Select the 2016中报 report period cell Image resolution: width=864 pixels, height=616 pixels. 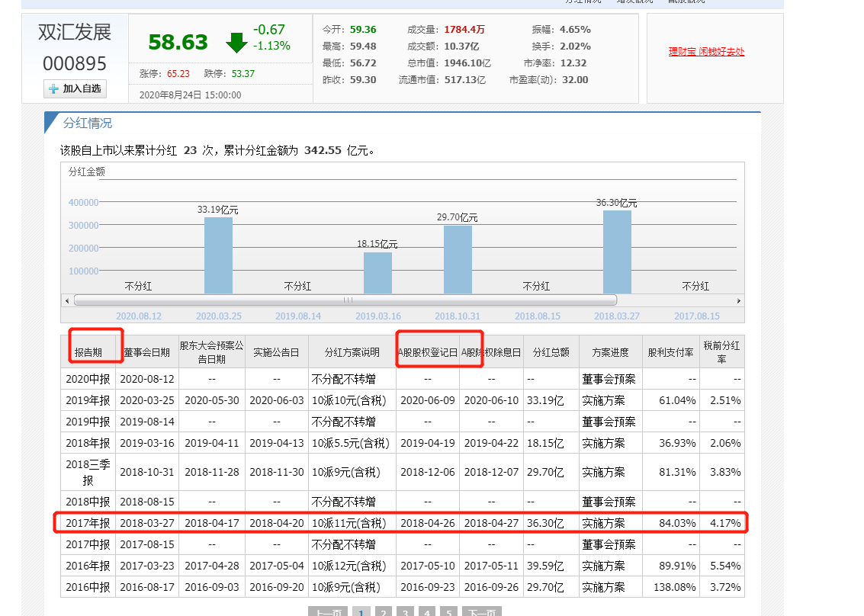point(88,587)
